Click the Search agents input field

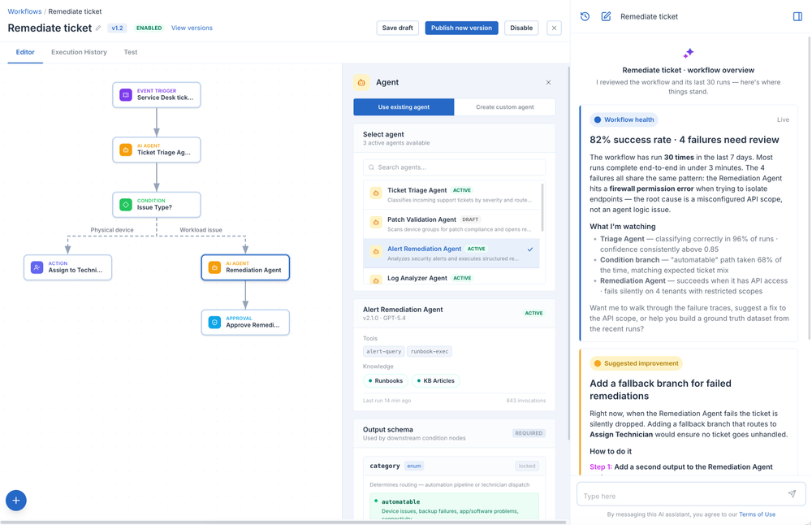coord(454,167)
